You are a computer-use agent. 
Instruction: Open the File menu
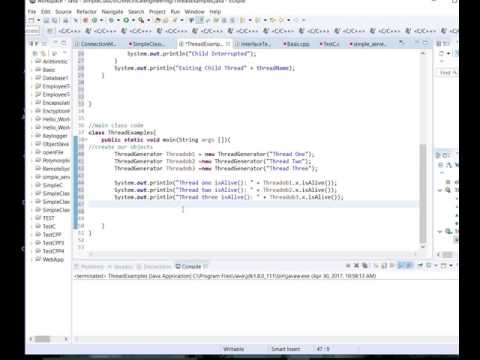point(32,12)
